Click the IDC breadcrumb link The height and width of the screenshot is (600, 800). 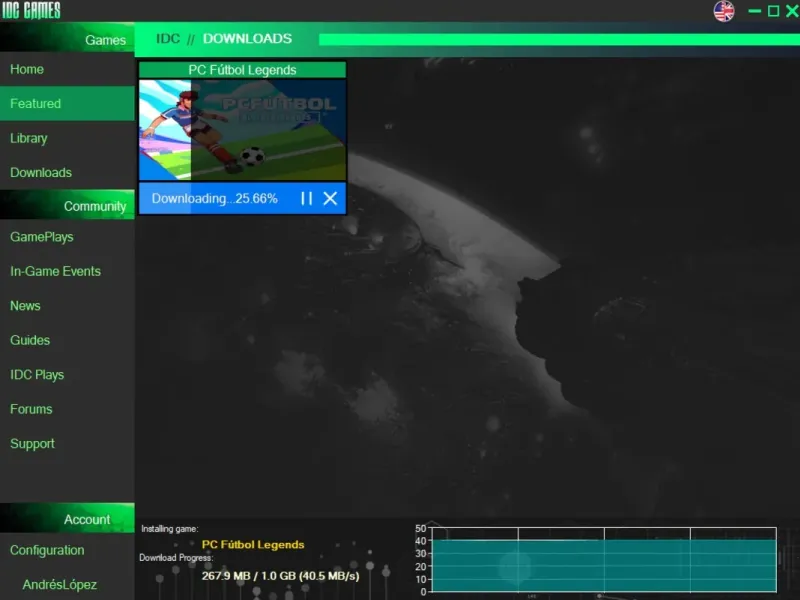[168, 39]
